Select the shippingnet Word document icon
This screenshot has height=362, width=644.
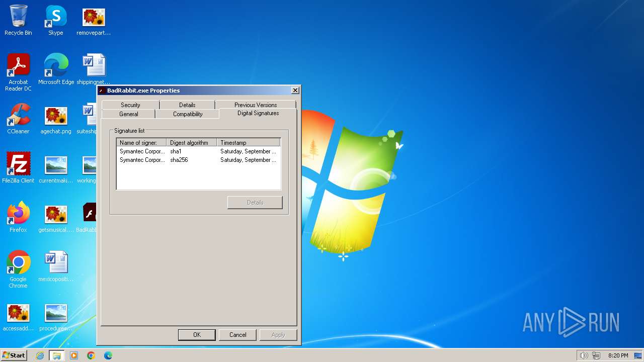click(94, 69)
